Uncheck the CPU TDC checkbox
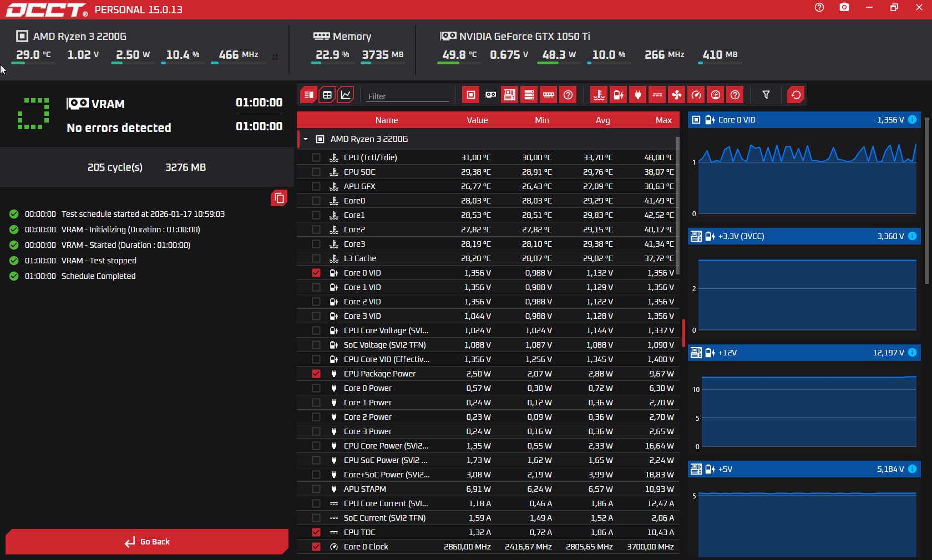 click(x=316, y=532)
